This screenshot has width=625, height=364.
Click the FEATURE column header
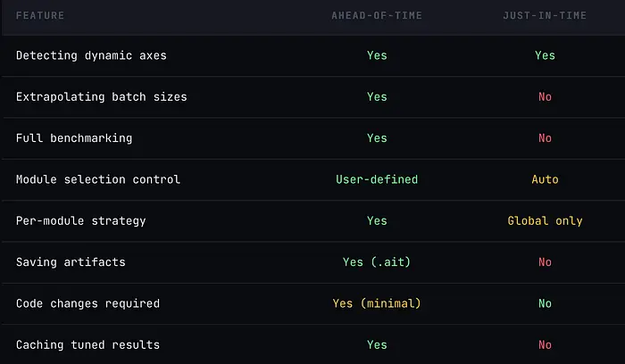(39, 16)
